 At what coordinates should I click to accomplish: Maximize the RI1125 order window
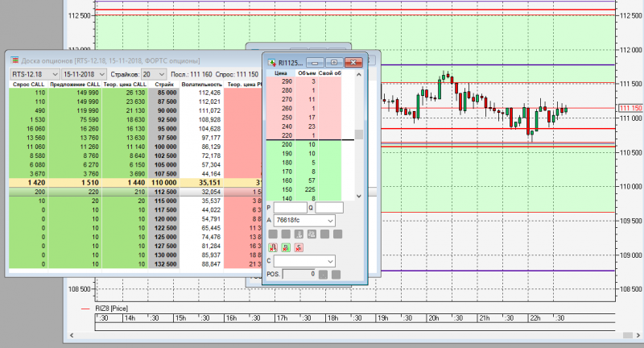334,63
